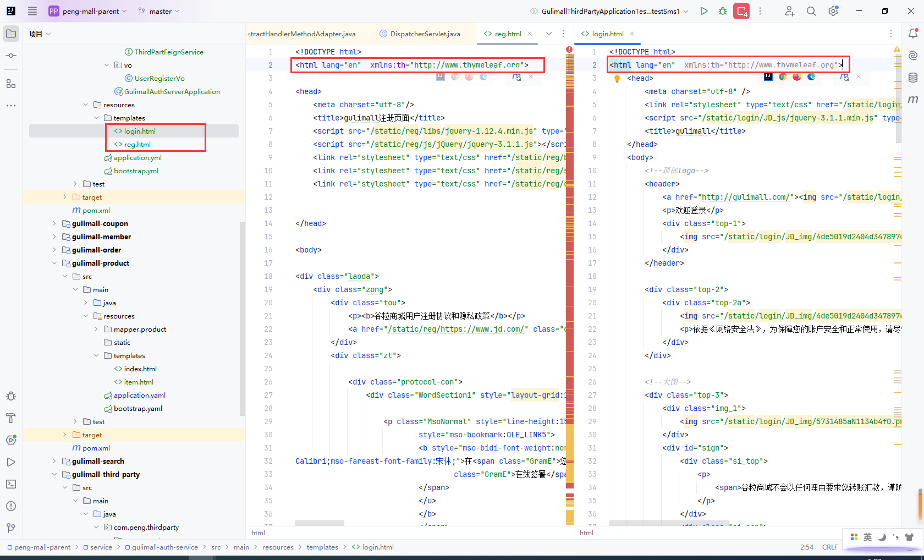Click project tree vertical scrollbar

coord(243,318)
